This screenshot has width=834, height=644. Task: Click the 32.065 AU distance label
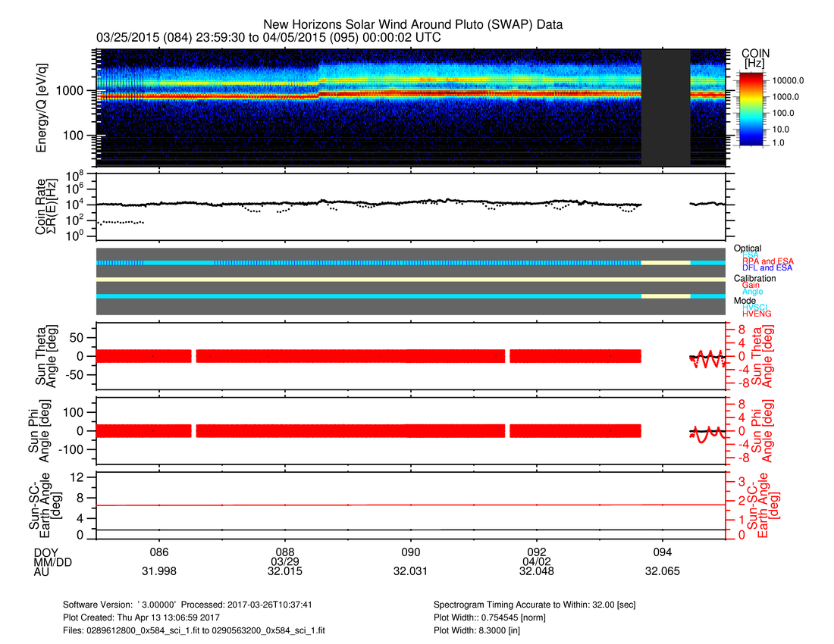point(663,571)
